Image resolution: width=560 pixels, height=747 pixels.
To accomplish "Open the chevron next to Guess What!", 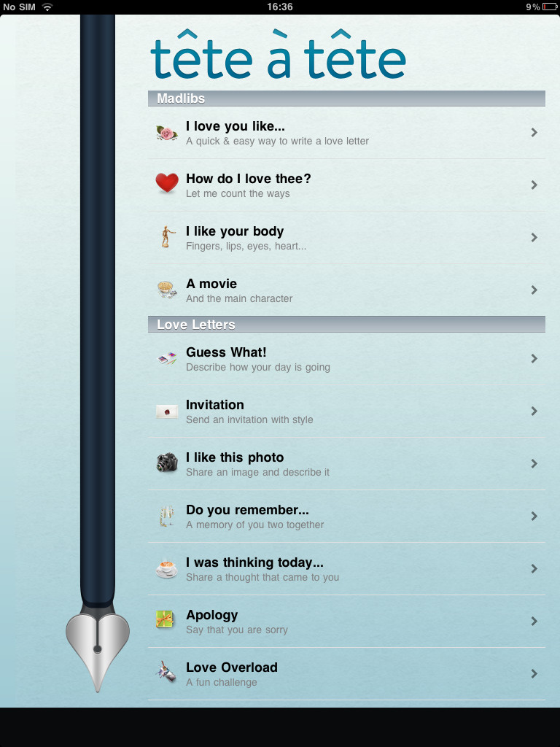I will pyautogui.click(x=534, y=359).
